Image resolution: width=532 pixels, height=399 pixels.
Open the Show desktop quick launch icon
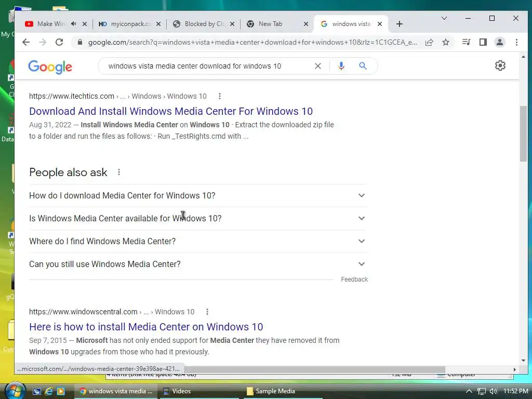(x=37, y=391)
